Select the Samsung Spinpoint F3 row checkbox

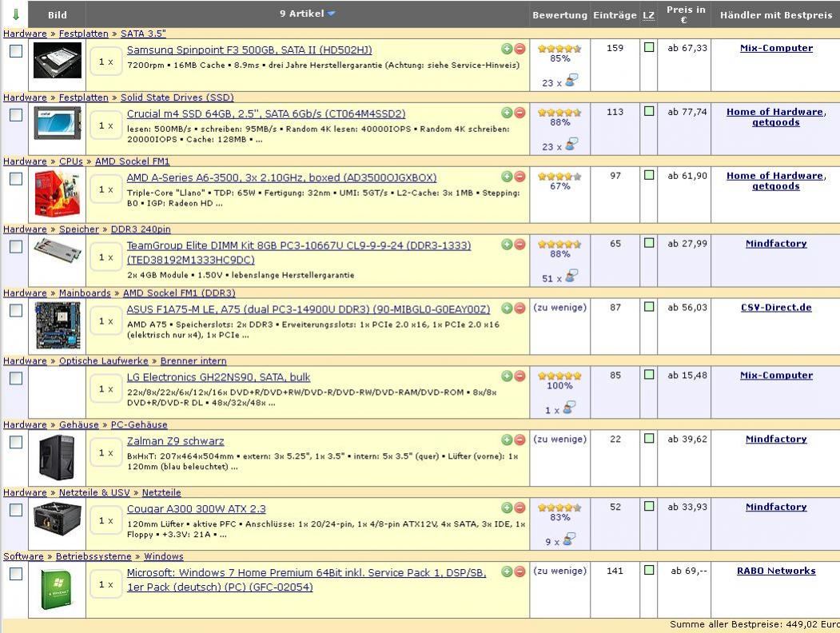[16, 51]
